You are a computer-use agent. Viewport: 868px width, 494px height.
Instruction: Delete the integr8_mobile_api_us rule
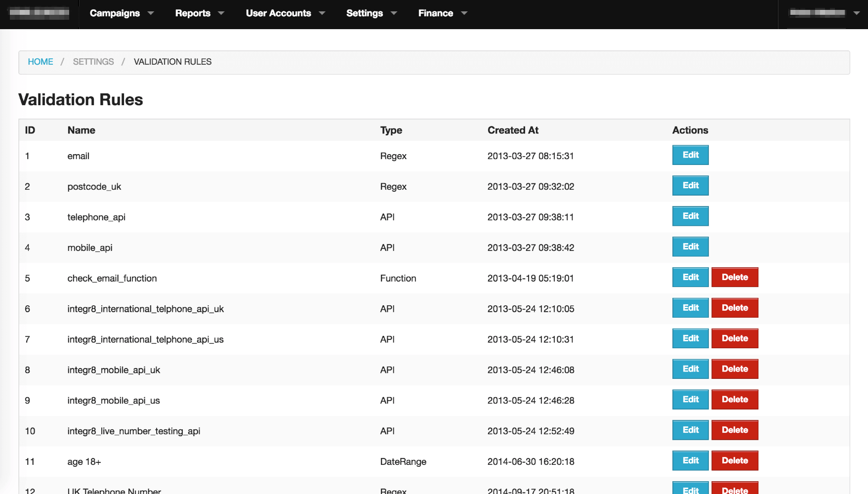[735, 400]
